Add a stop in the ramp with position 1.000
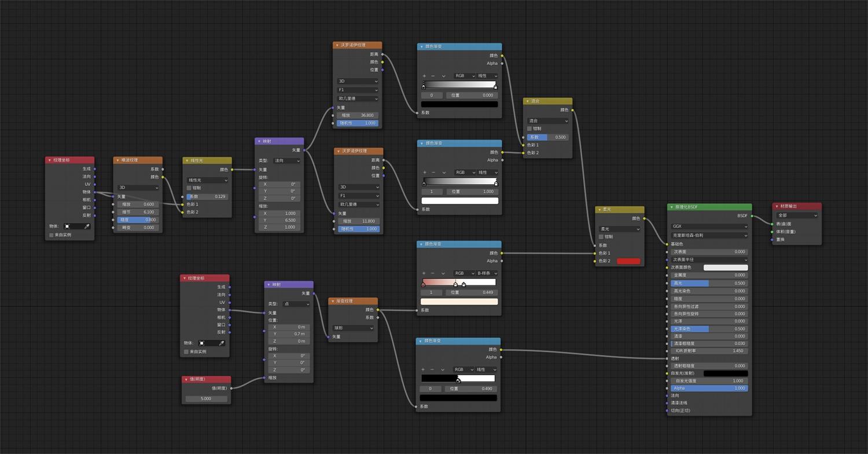Image resolution: width=868 pixels, height=454 pixels. 424,173
